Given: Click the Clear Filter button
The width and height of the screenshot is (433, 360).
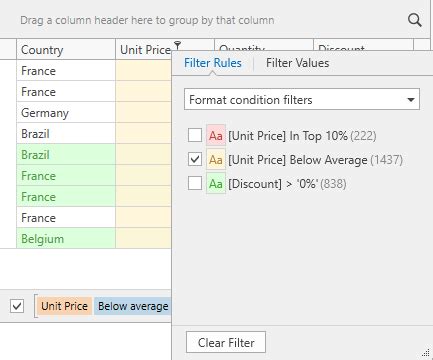Looking at the screenshot, I should coord(226,342).
